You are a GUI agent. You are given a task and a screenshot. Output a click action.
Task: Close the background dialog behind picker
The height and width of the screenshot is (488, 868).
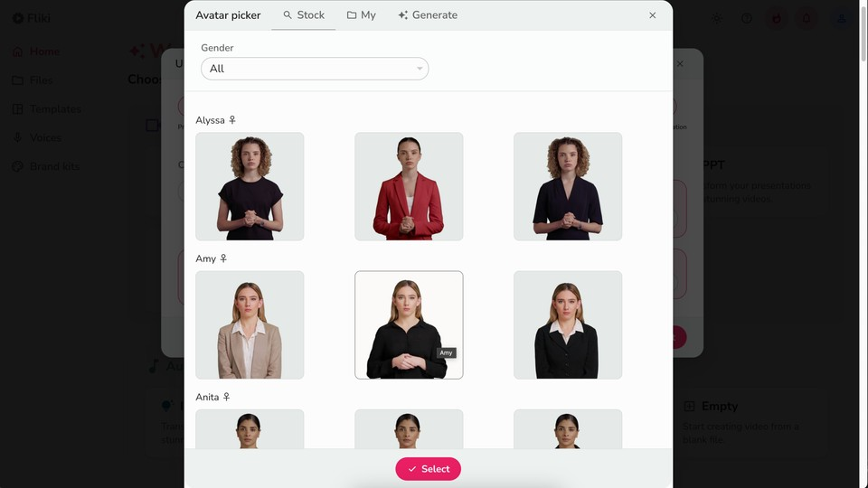(x=680, y=63)
